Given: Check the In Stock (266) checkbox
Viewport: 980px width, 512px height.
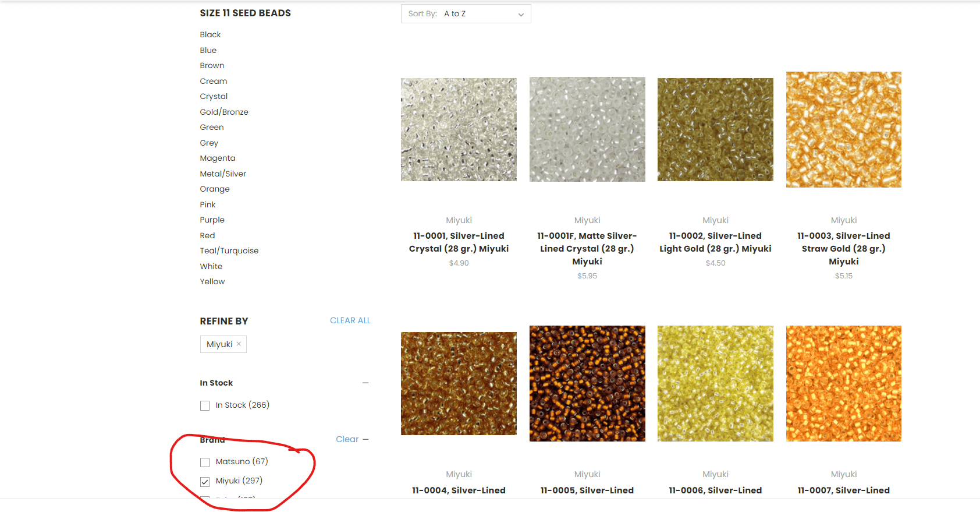Looking at the screenshot, I should (x=205, y=405).
